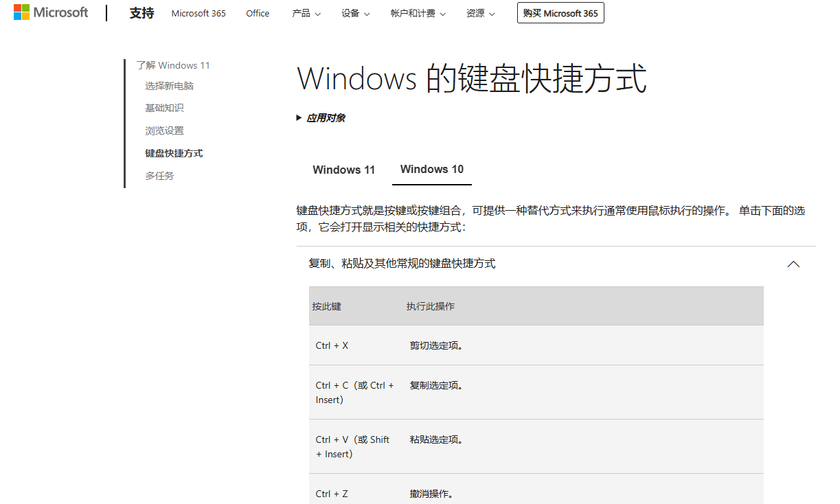The width and height of the screenshot is (840, 504).
Task: Expand the 应用对象 disclosure triangle
Action: (x=322, y=117)
